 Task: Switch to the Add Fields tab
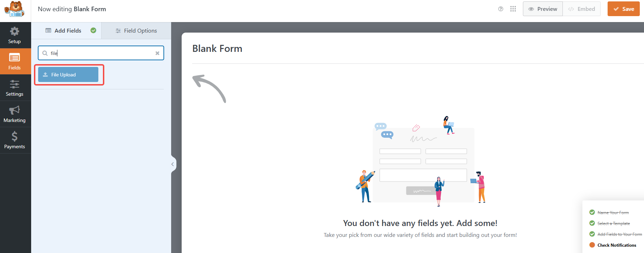point(68,31)
